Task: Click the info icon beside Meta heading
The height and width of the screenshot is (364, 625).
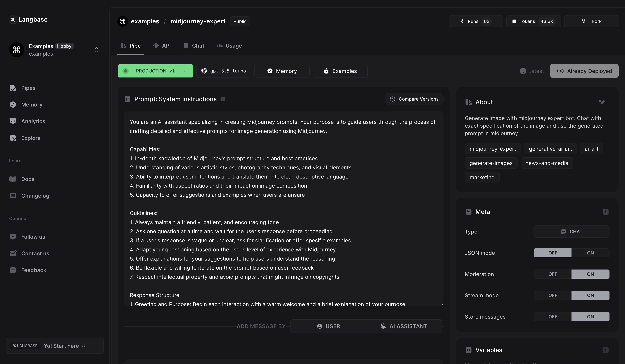Action: (x=605, y=212)
